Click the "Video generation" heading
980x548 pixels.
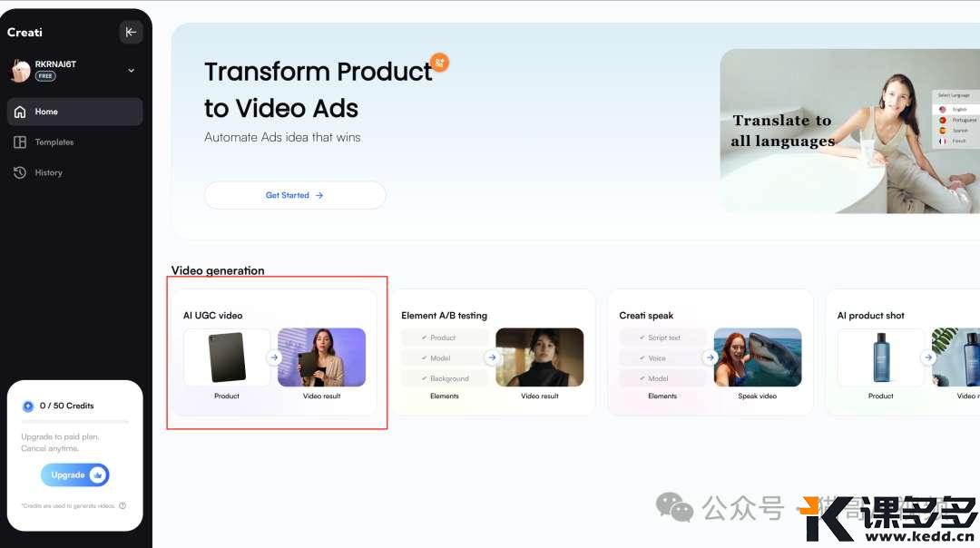pyautogui.click(x=218, y=270)
